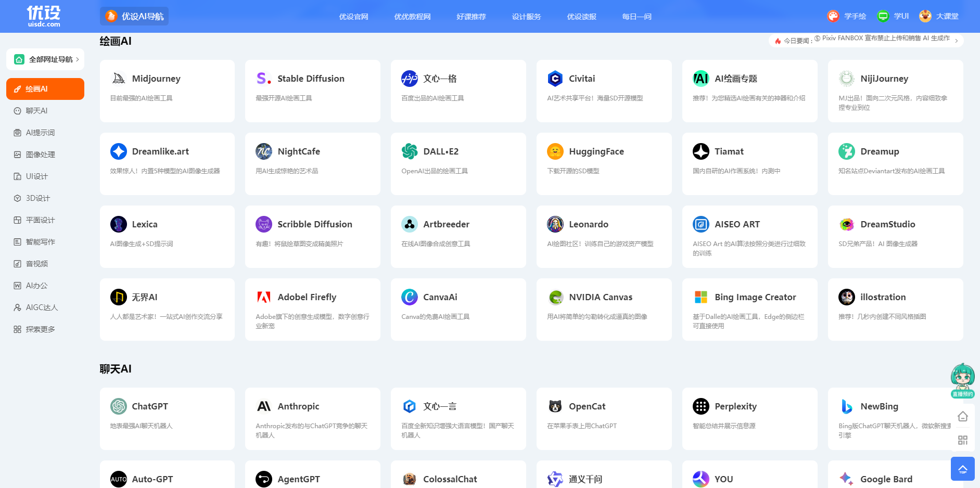Open the Pixiv FANBOX news headline
The width and height of the screenshot is (980, 488).
point(886,38)
